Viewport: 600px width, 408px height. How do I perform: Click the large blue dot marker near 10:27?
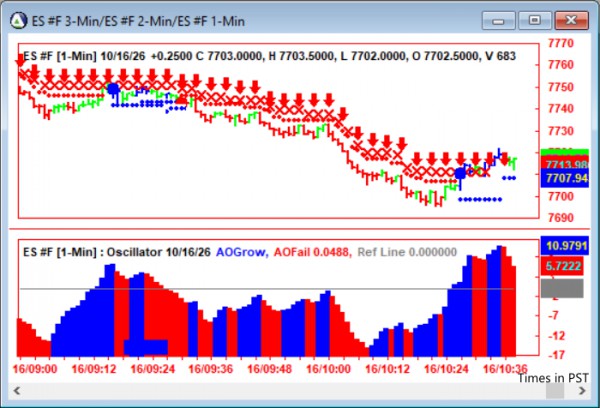[x=460, y=174]
